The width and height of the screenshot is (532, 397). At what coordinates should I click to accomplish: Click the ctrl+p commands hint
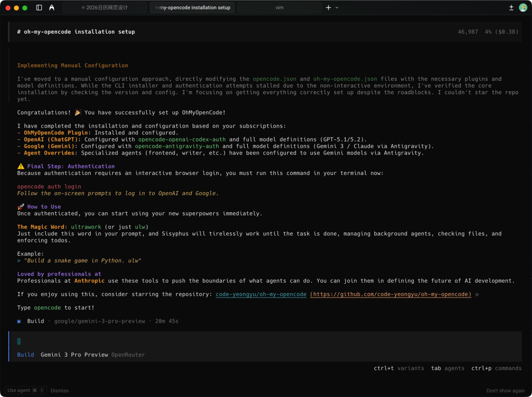[496, 368]
